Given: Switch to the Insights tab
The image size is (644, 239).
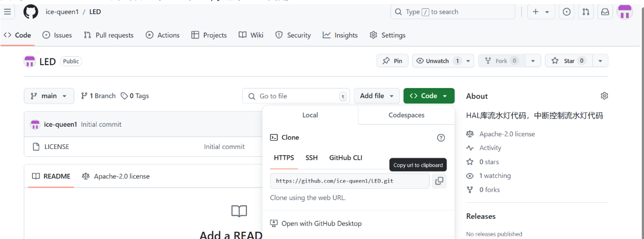Looking at the screenshot, I should [340, 35].
